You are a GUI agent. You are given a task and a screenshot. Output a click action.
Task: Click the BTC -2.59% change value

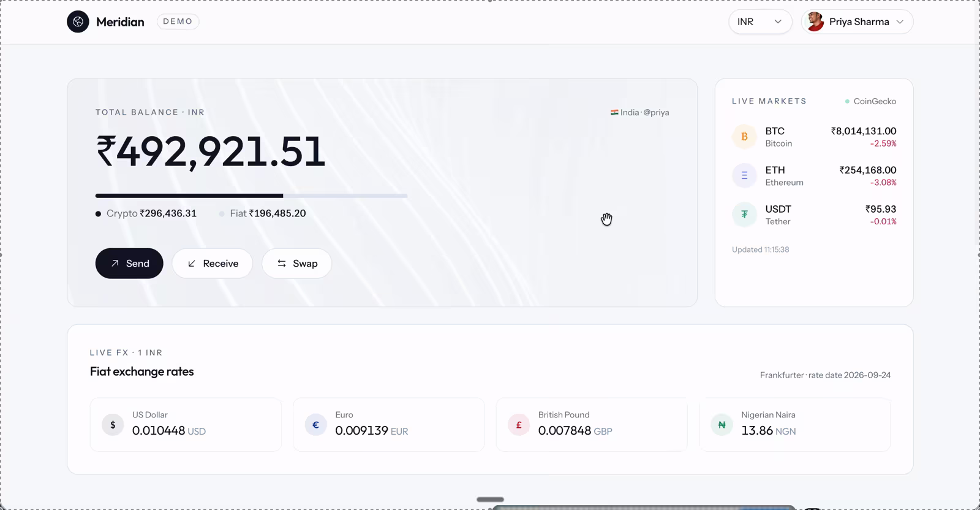(x=883, y=143)
